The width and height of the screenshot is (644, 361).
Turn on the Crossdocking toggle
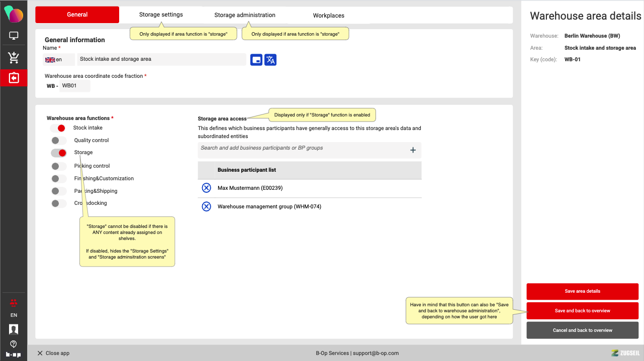tap(59, 203)
